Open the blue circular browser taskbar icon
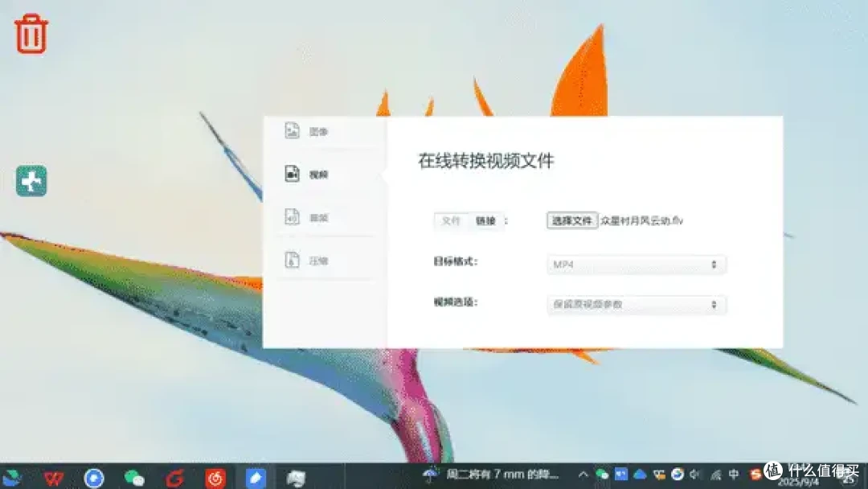 (93, 478)
